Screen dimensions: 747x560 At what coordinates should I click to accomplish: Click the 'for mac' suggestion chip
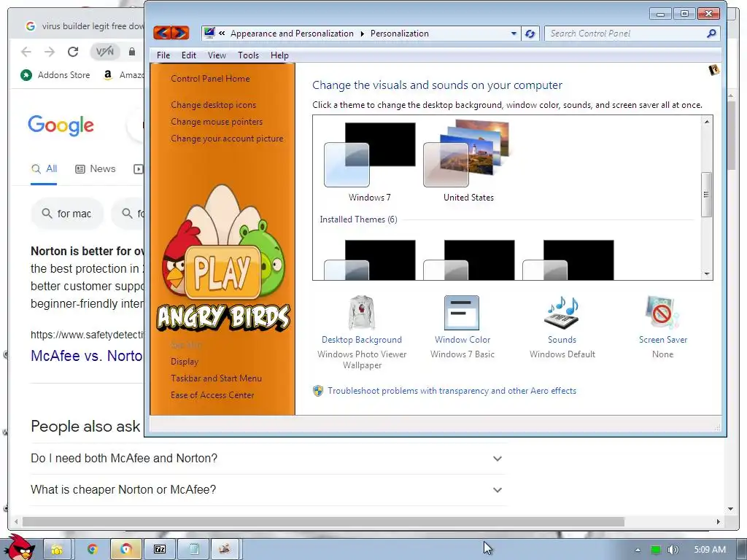(67, 214)
